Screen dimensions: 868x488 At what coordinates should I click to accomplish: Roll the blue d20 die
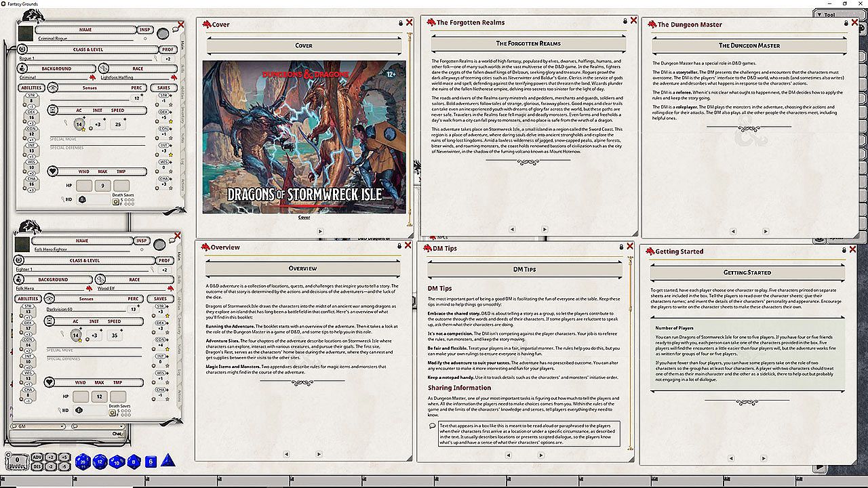(83, 462)
